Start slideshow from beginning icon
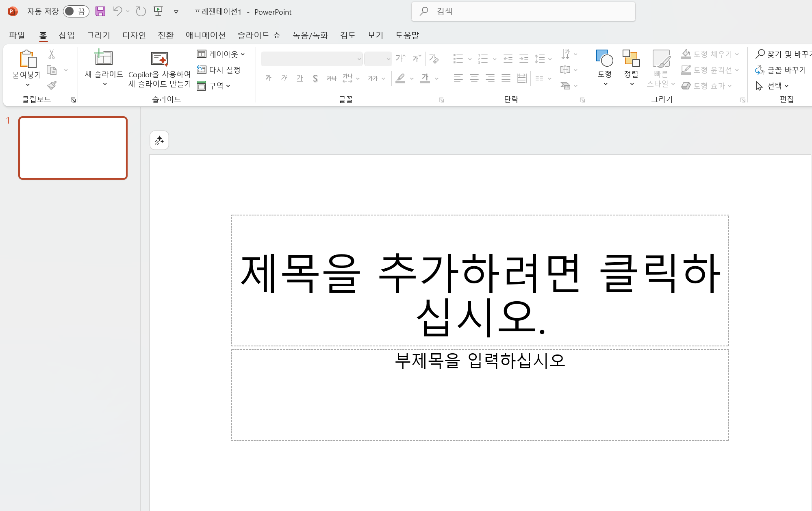The height and width of the screenshot is (511, 812). (158, 11)
